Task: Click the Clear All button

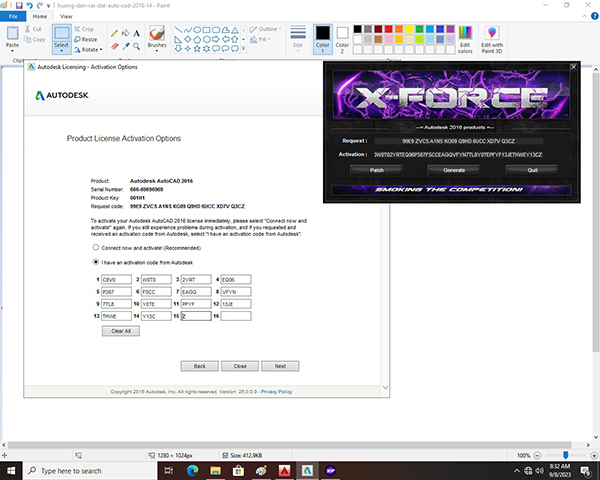Action: coord(121,331)
